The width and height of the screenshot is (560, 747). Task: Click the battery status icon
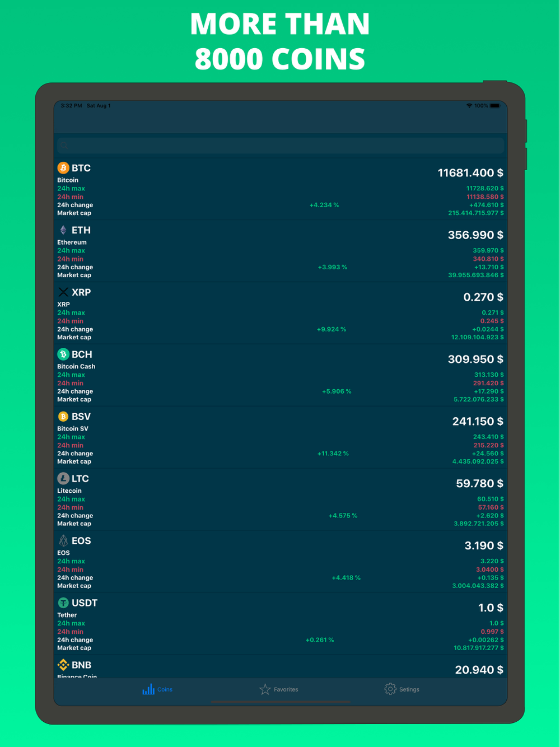[495, 106]
